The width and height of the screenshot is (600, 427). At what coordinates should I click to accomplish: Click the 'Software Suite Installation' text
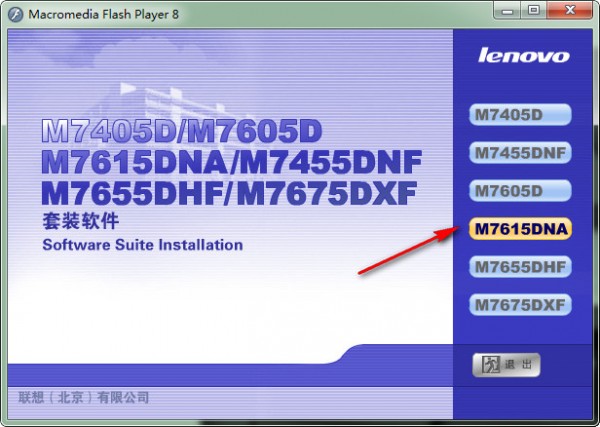coord(142,245)
